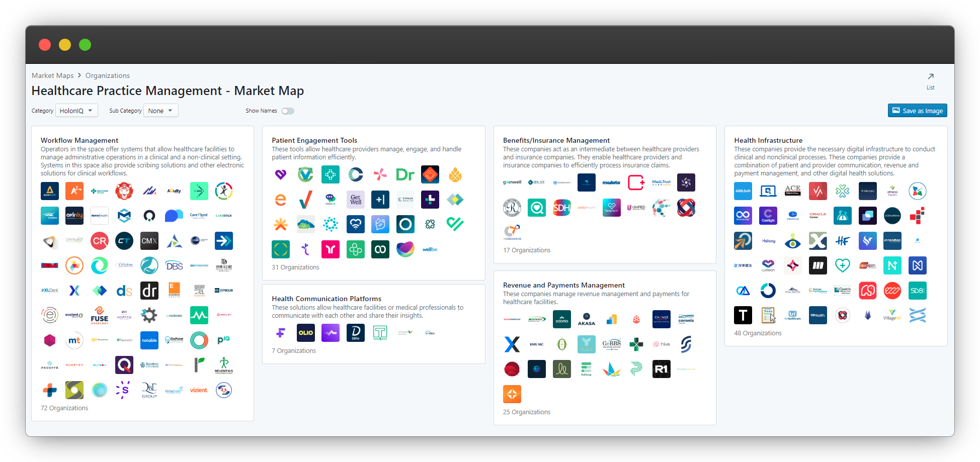Viewport: 980px width, 462px height.
Task: Click the Get Well logo tile
Action: [x=356, y=200]
